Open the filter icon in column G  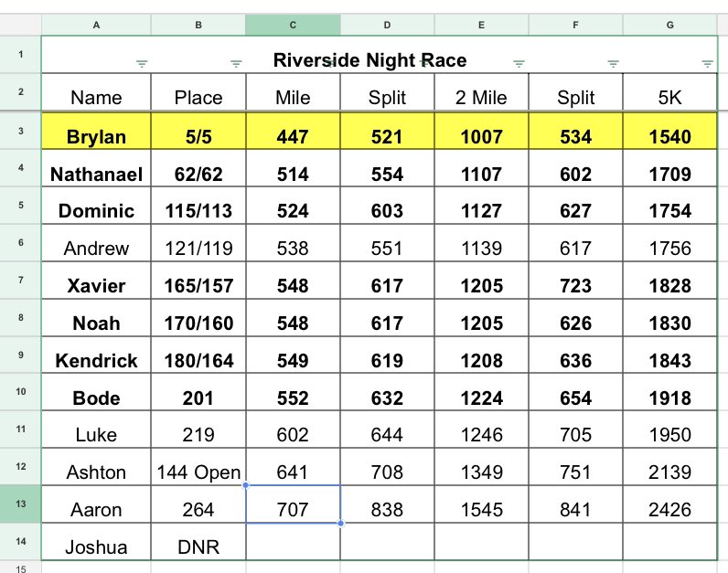(708, 64)
